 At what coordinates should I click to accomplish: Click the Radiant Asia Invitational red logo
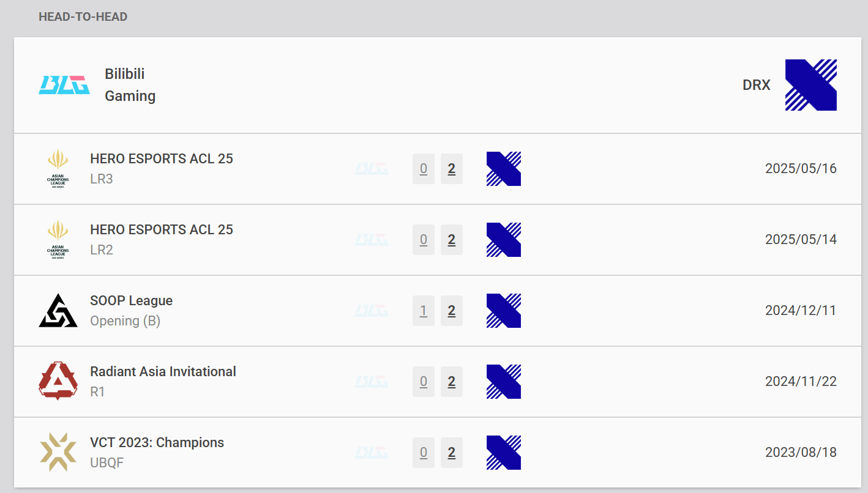[58, 381]
